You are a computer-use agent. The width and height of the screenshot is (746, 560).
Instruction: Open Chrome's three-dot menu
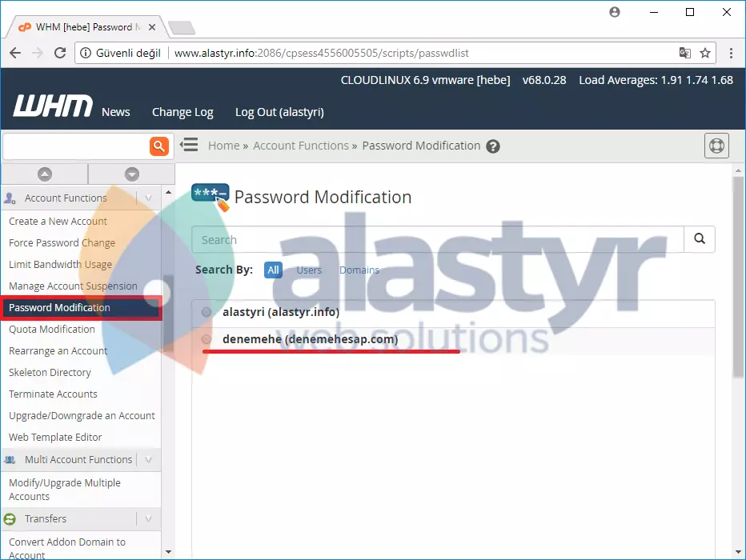[x=732, y=53]
